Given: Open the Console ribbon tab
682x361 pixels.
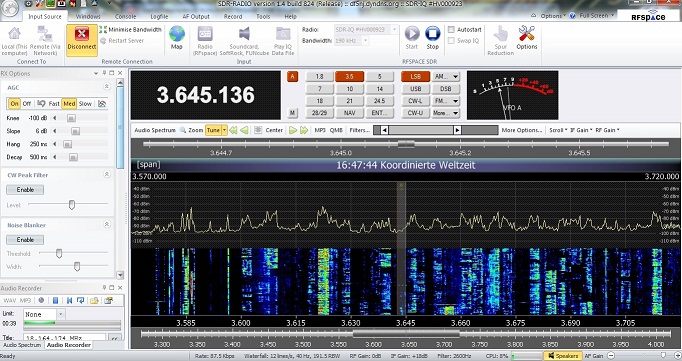Looking at the screenshot, I should (x=125, y=17).
